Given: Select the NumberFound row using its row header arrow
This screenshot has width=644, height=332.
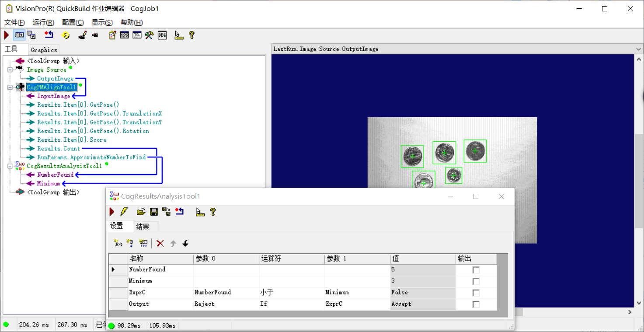Looking at the screenshot, I should 118,270.
